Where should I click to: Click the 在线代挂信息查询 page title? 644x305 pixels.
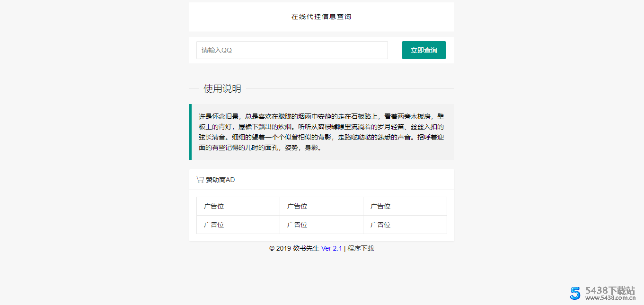tap(321, 16)
